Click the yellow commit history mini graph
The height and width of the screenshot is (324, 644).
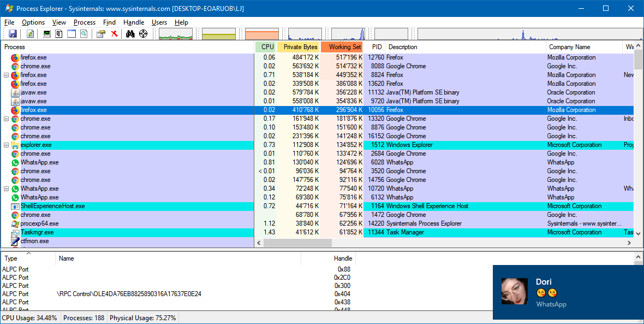tap(219, 34)
